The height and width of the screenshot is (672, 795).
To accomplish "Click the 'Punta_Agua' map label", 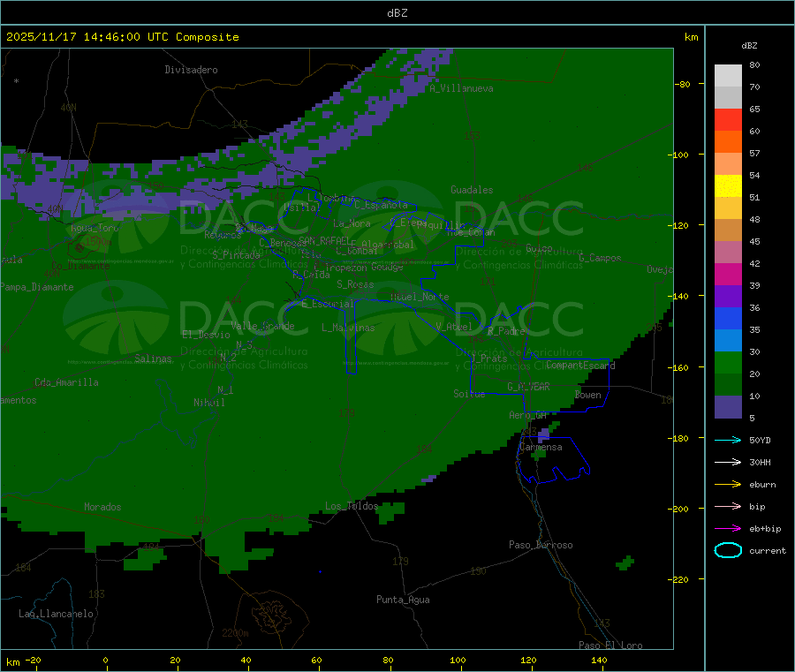I will pyautogui.click(x=403, y=600).
